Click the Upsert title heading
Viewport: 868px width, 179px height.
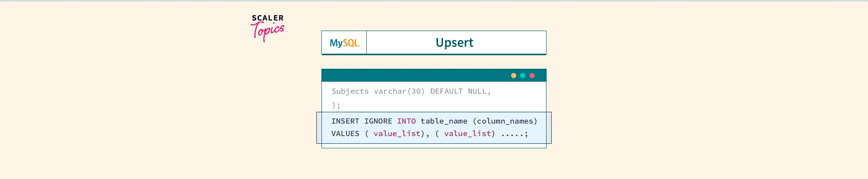coord(454,43)
